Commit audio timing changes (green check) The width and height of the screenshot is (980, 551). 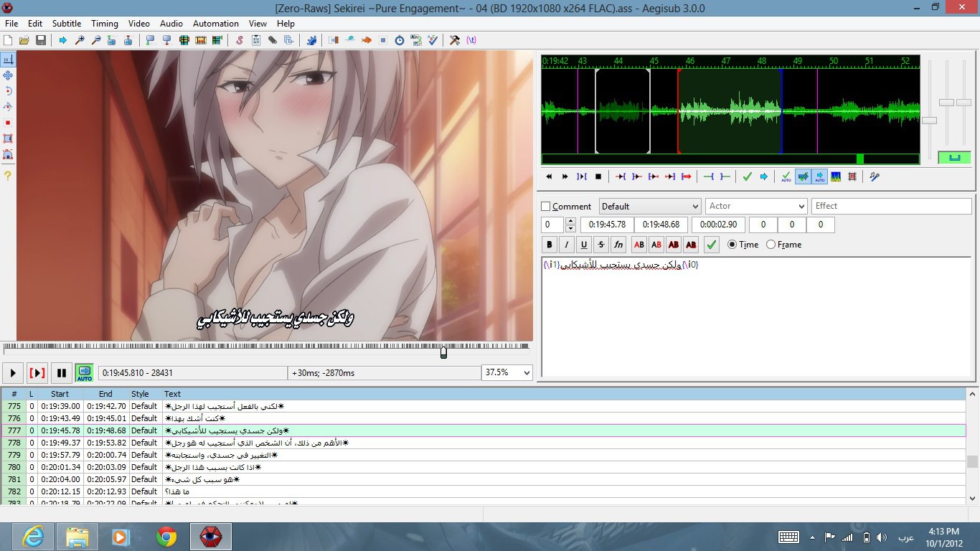748,176
